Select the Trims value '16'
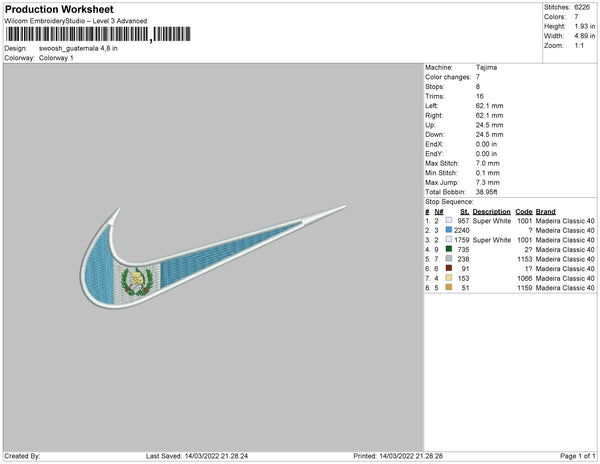This screenshot has height=464, width=600. pos(479,96)
